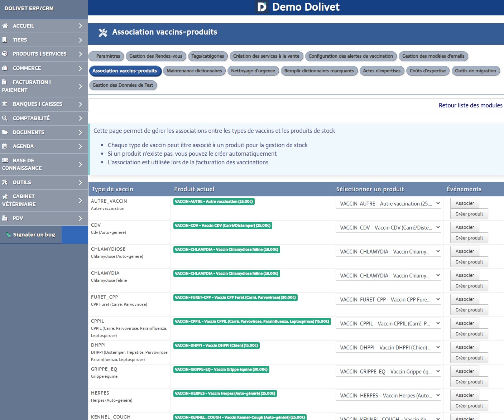
Task: Expand the Outils menu chevron
Action: tap(80, 182)
